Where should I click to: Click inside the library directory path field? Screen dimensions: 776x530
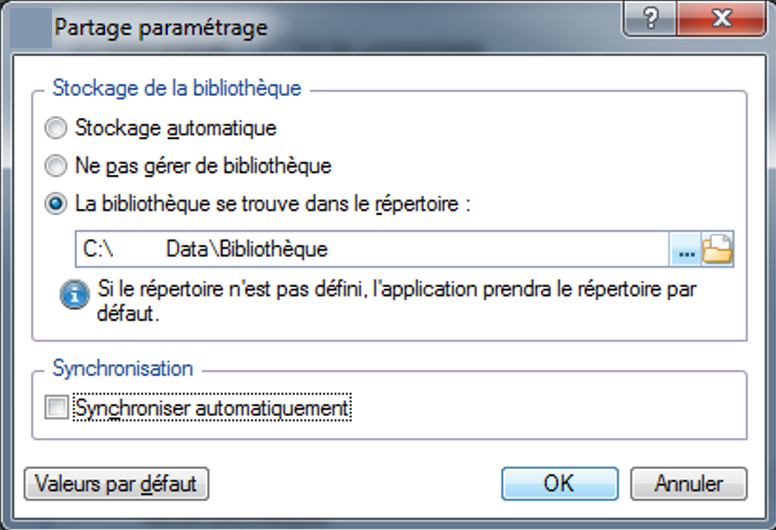(x=372, y=248)
